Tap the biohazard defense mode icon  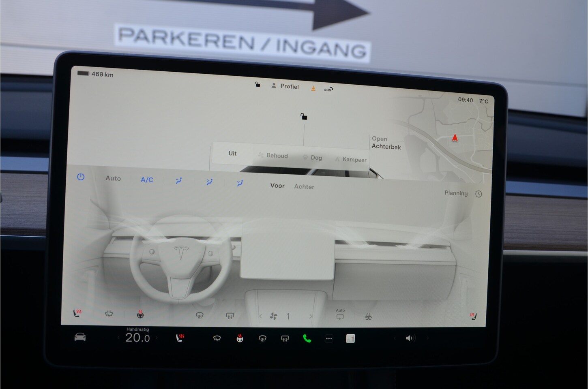(368, 316)
